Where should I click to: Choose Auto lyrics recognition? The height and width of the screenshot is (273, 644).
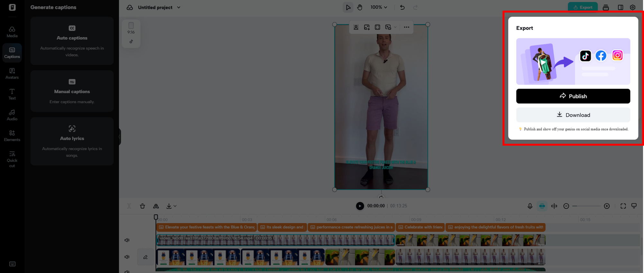72,141
